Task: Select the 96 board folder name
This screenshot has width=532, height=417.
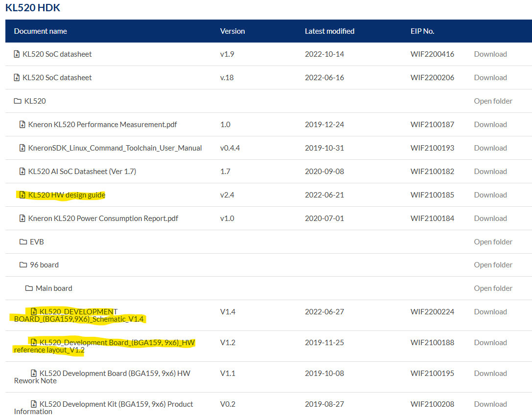Action: pos(44,265)
